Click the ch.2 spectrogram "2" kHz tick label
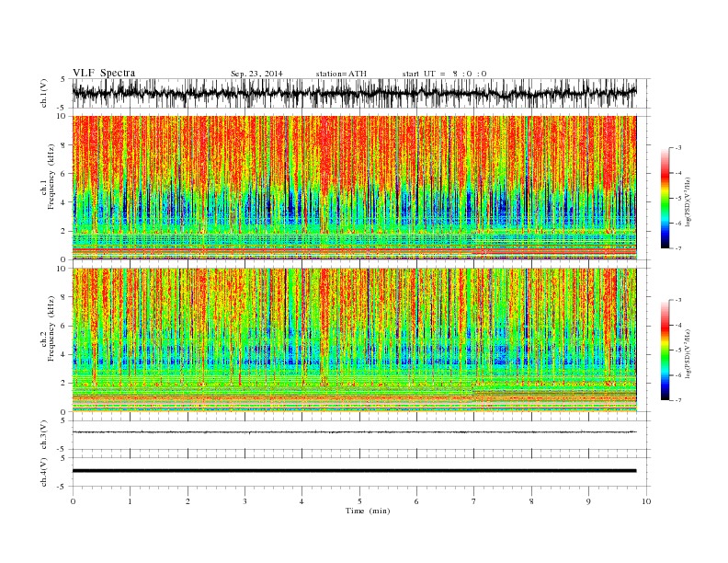The height and width of the screenshot is (563, 728). [x=63, y=384]
